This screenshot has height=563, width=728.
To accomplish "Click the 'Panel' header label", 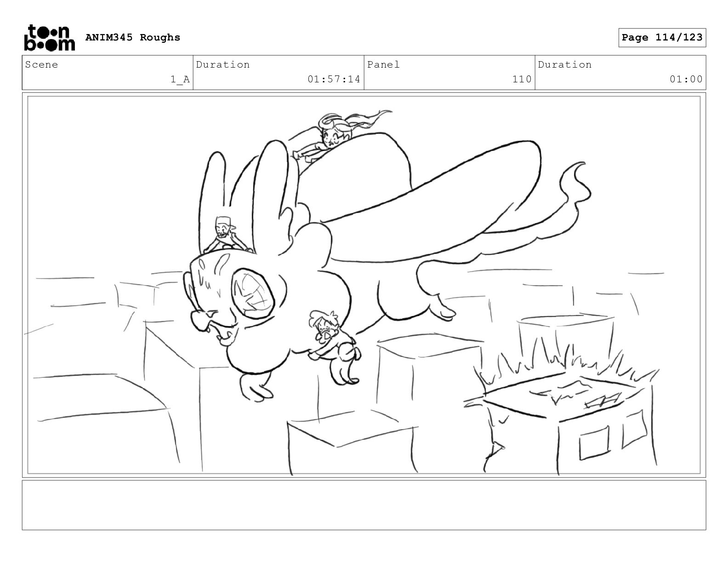I will (x=383, y=64).
